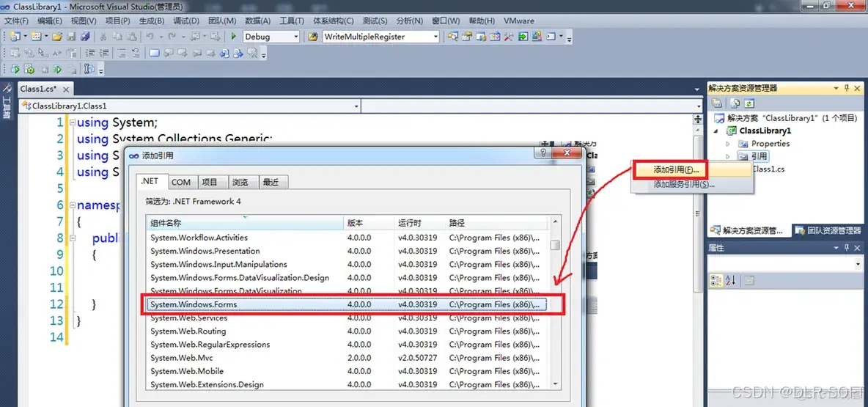Select System.Workflow.Activities in the reference list
This screenshot has height=407, width=868.
pyautogui.click(x=347, y=238)
